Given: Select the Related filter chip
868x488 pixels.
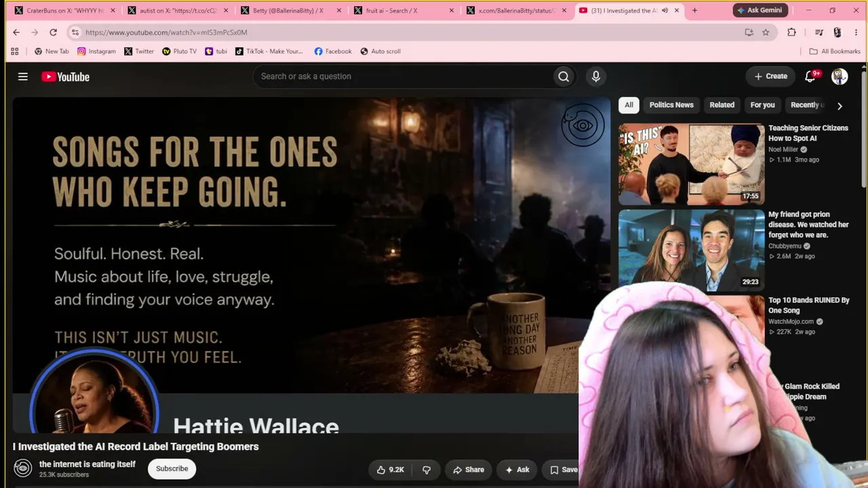Looking at the screenshot, I should (722, 105).
